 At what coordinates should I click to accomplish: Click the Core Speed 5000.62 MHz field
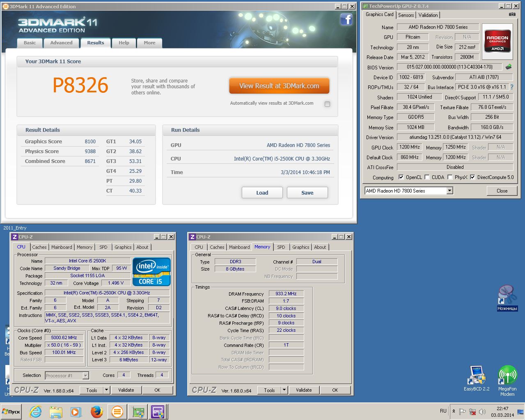tap(64, 337)
